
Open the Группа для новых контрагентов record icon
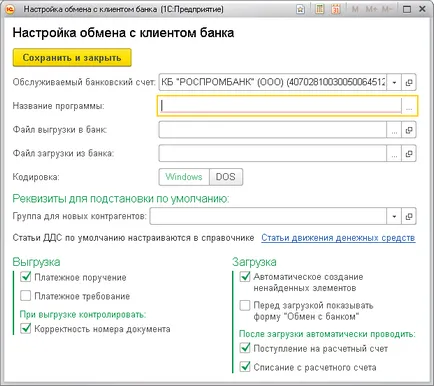pos(409,216)
